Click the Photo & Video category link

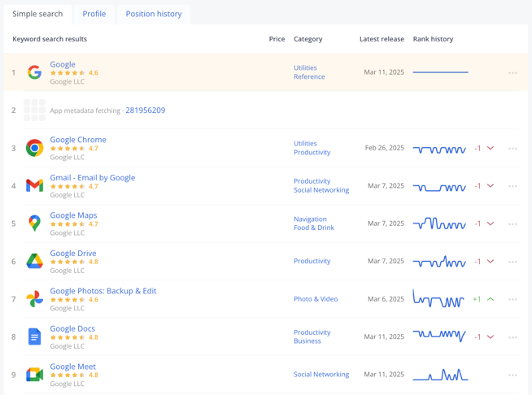click(316, 299)
